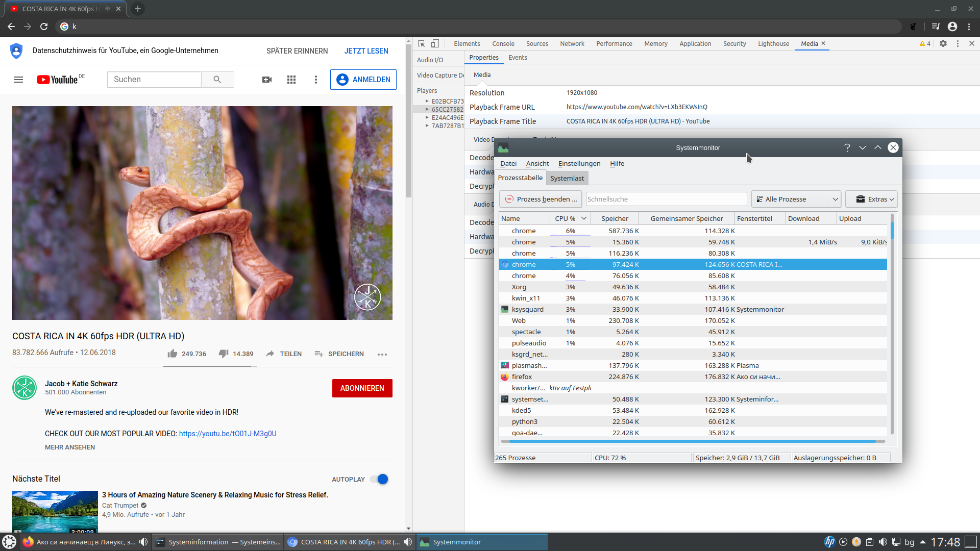
Task: Toggle the Autoplay switch
Action: (379, 479)
